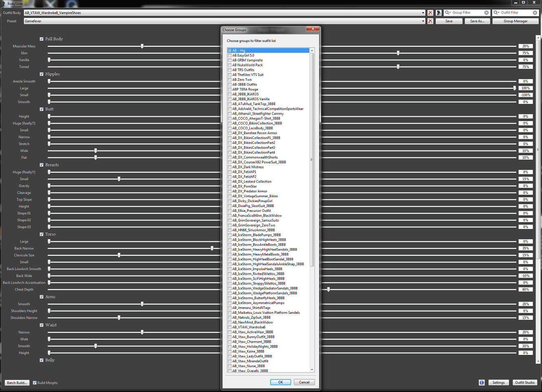
Task: Toggle the Waist category checkbox
Action: (x=42, y=325)
